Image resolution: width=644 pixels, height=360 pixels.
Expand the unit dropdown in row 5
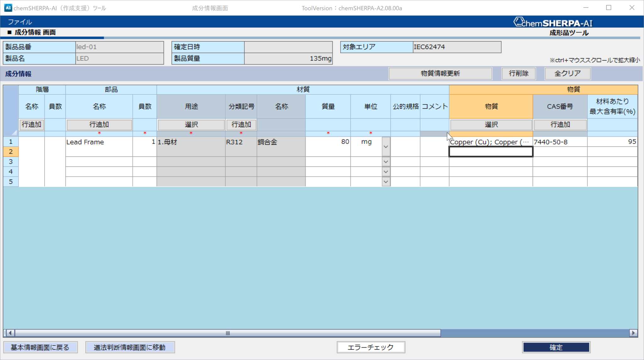coord(386,182)
